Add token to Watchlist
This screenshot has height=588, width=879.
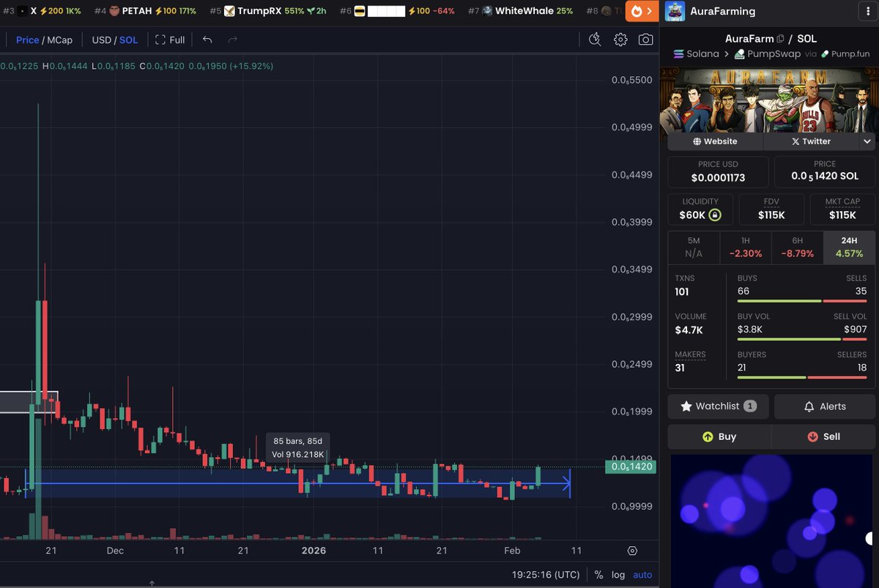point(718,406)
